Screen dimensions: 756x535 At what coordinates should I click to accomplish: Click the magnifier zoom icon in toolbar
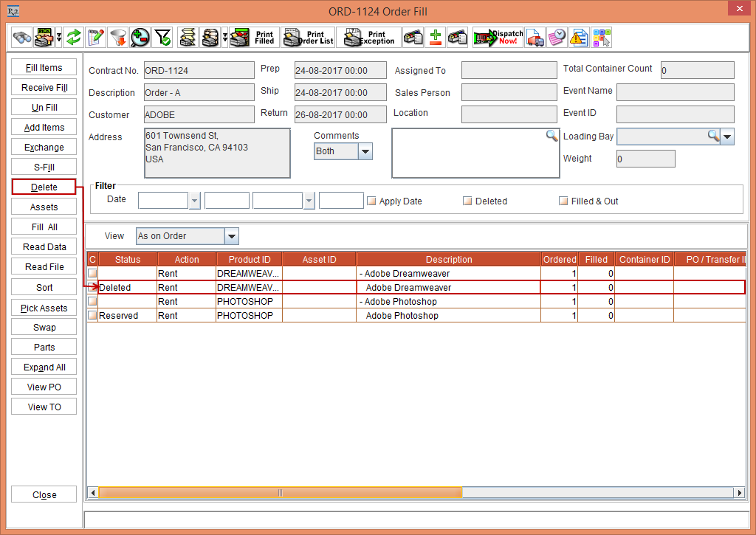pos(140,38)
